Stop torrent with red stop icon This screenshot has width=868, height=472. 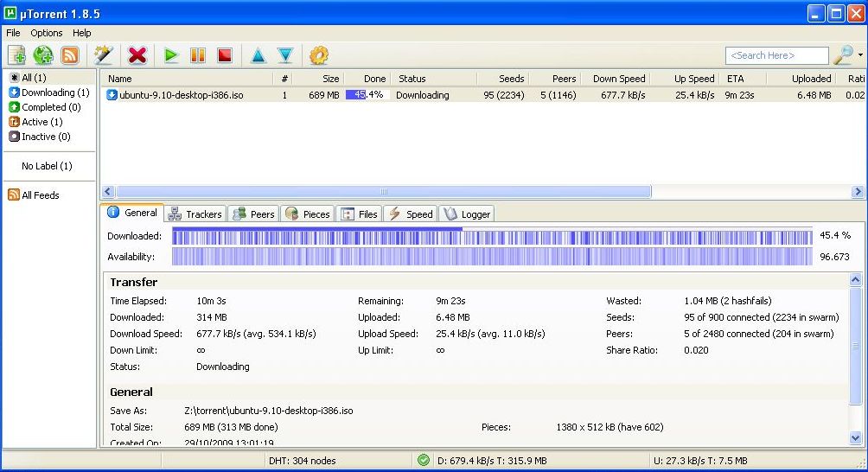pyautogui.click(x=225, y=55)
